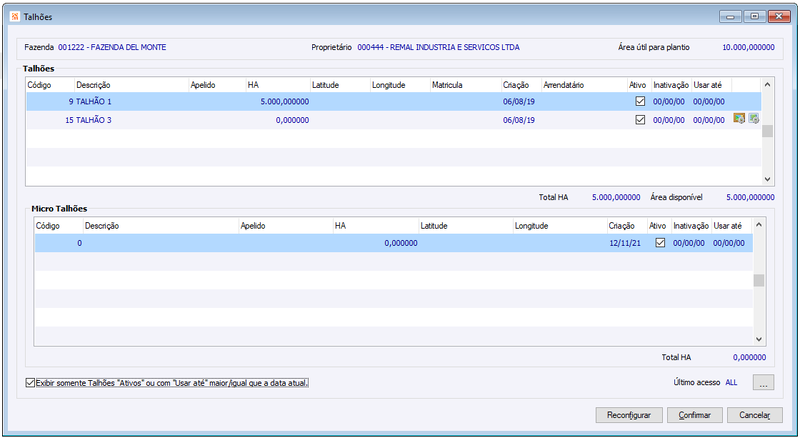Click 'Total HA' value 5.000,000000 under Talhões
The height and width of the screenshot is (438, 800).
tap(616, 197)
